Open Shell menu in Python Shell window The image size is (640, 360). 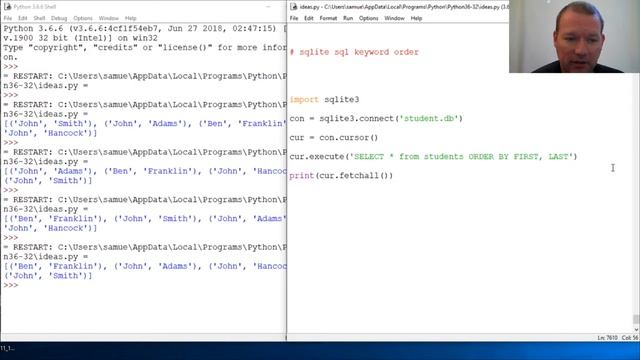point(39,18)
